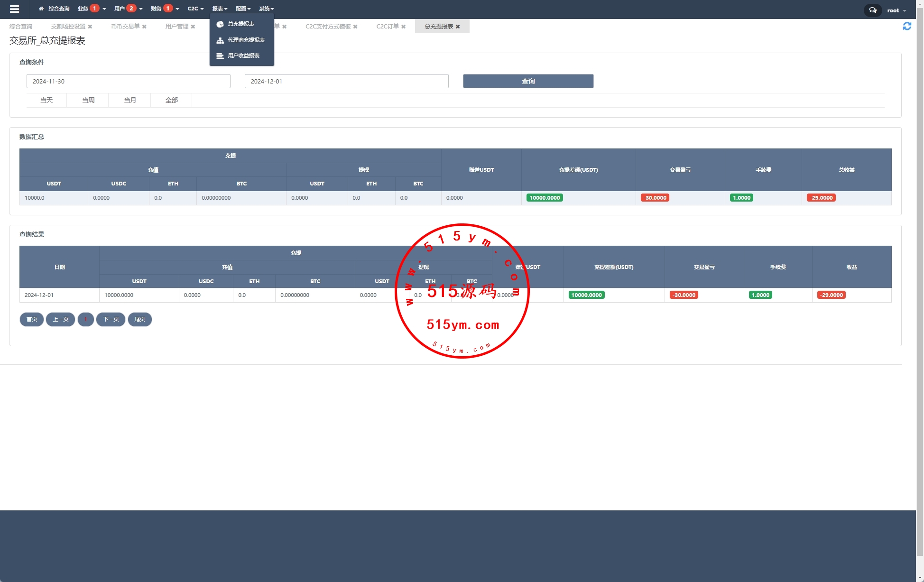This screenshot has width=924, height=582.
Task: Open the 配置 menu
Action: click(x=243, y=9)
